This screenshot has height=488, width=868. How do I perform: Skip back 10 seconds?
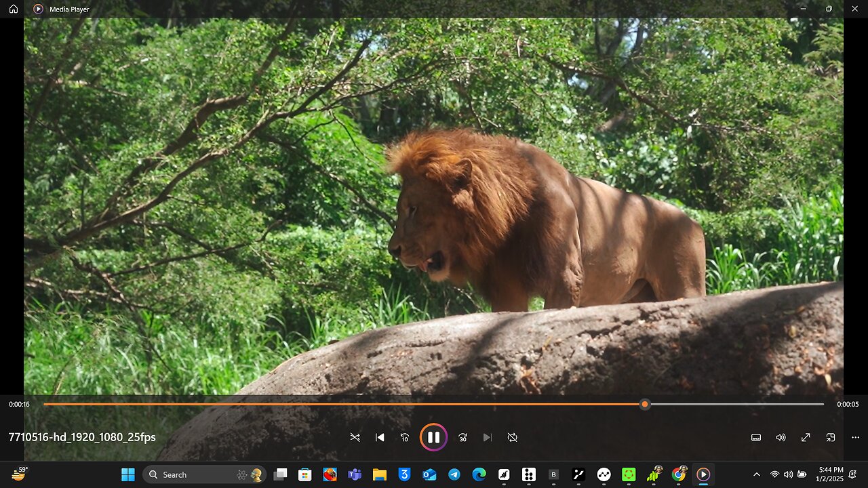pos(405,437)
